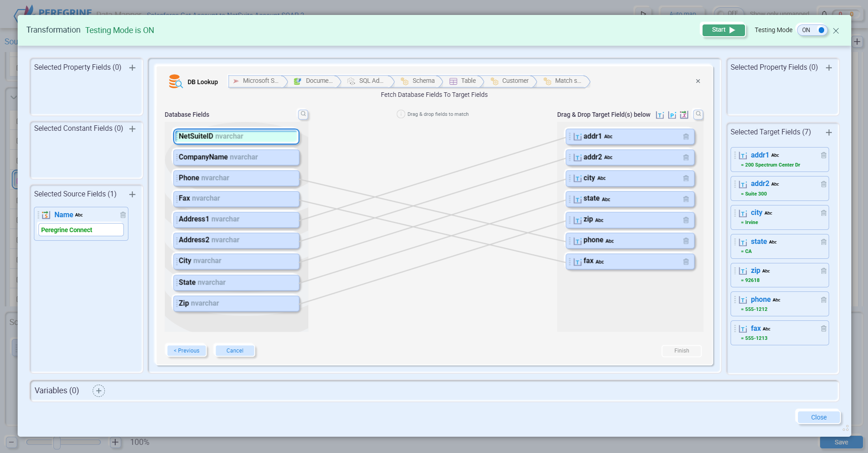This screenshot has width=868, height=453.
Task: Remove phone from mapped target list
Action: click(x=686, y=241)
